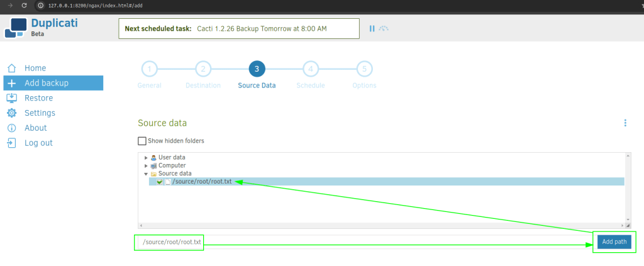The height and width of the screenshot is (266, 644).
Task: Open the throttle speed gauge icon
Action: [384, 28]
